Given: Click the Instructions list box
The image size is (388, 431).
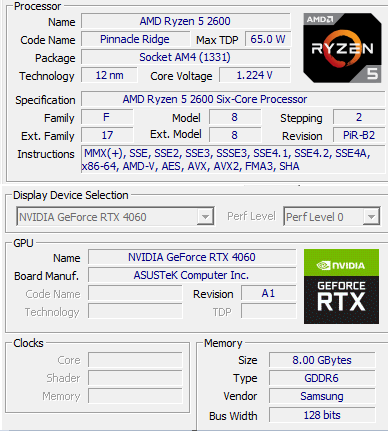Looking at the screenshot, I should pyautogui.click(x=233, y=159).
